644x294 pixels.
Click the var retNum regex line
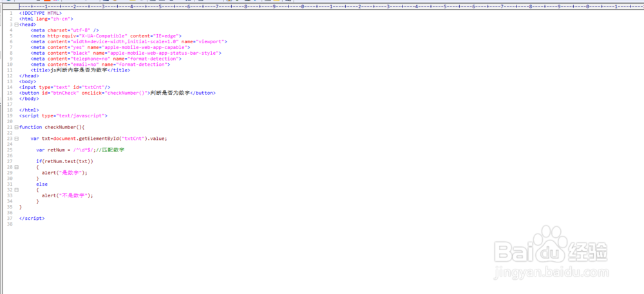tap(80, 150)
